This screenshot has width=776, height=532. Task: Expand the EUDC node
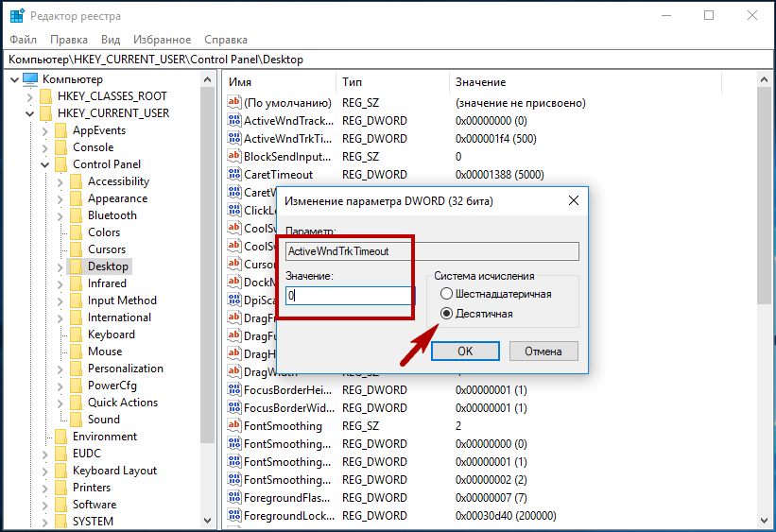click(x=45, y=455)
